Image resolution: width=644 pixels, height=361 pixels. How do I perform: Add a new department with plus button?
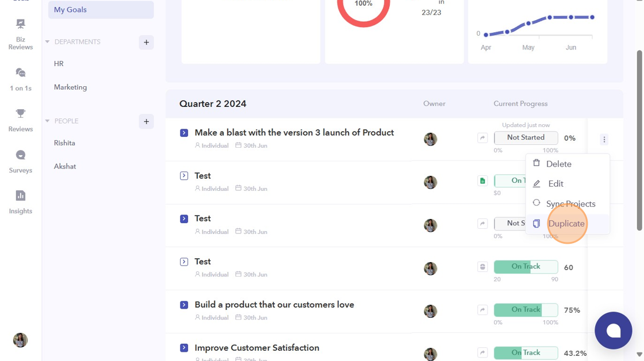[x=146, y=43]
